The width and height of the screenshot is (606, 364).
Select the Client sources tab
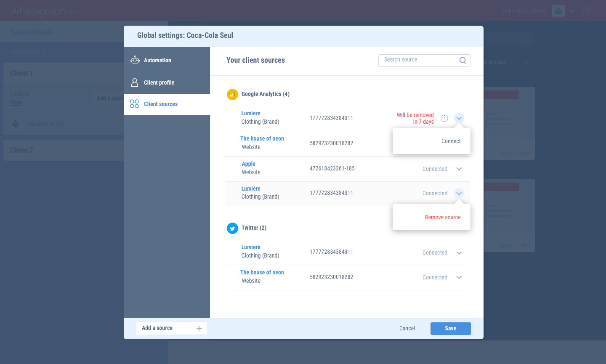tap(167, 104)
